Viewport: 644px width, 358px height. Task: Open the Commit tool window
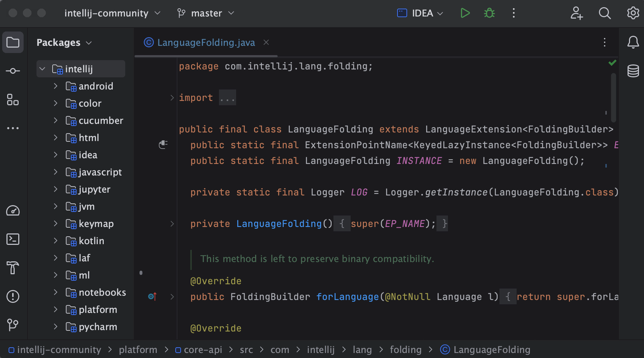[13, 71]
